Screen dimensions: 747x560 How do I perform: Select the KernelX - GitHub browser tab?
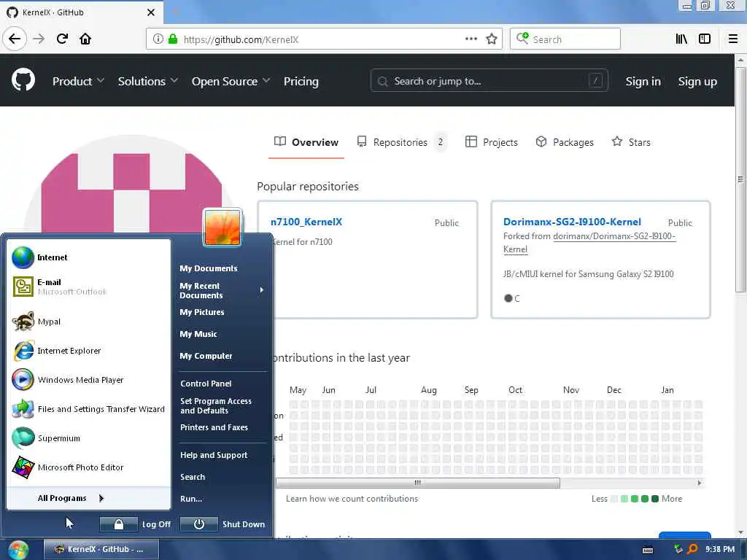coord(82,12)
